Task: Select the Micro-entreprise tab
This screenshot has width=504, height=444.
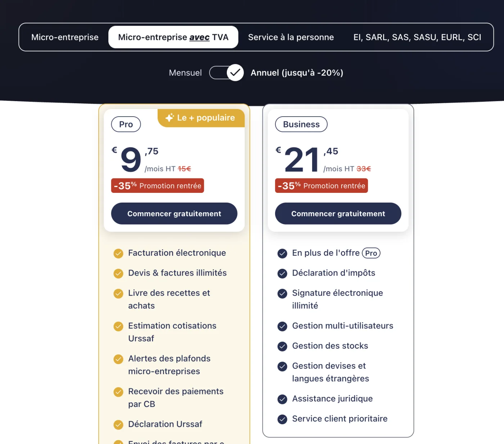Action: (x=65, y=37)
